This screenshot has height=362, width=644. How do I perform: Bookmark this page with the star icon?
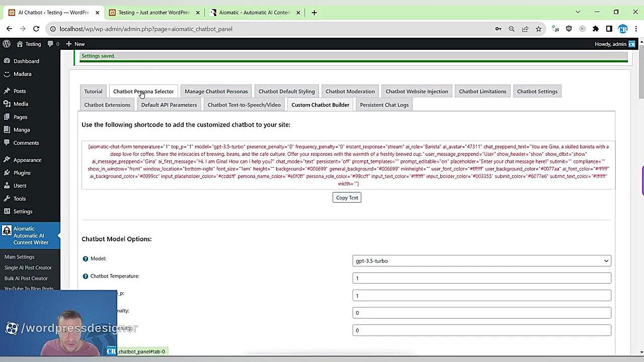(x=538, y=29)
